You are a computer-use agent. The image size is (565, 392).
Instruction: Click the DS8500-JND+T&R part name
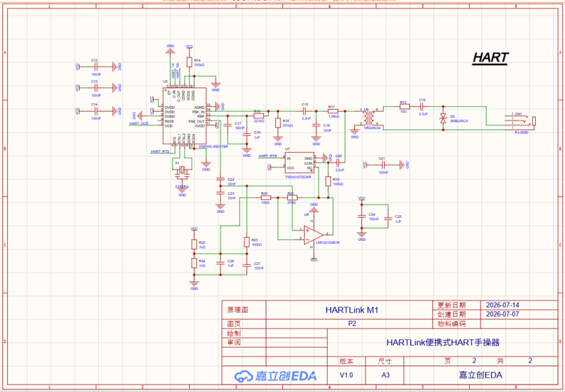coord(213,147)
